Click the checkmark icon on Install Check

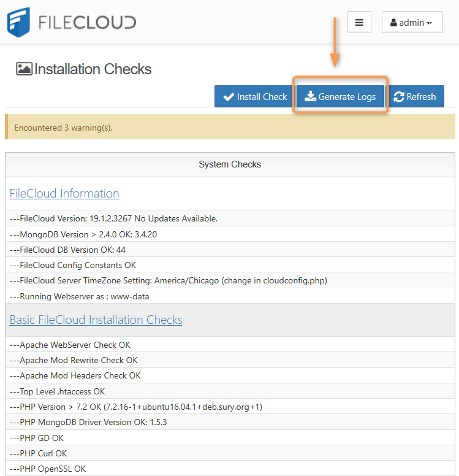tap(229, 97)
